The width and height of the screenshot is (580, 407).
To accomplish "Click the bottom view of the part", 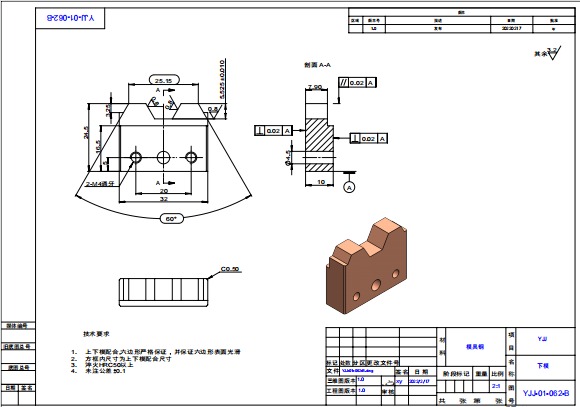I will click(163, 292).
